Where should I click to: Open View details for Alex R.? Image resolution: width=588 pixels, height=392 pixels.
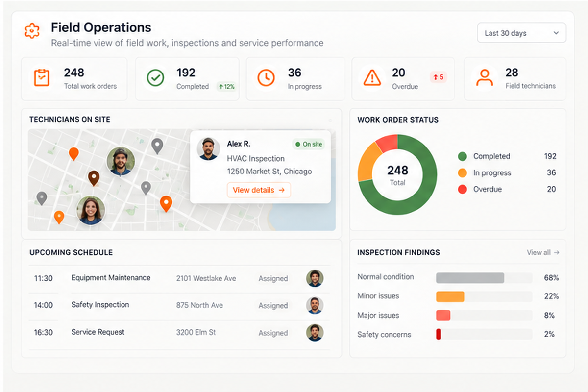259,190
